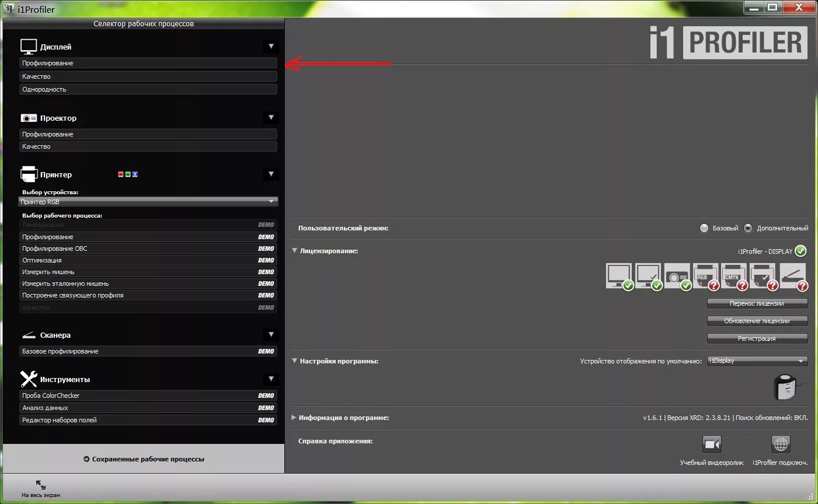This screenshot has height=504, width=818.
Task: Open the Проба ColorChecker tool
Action: point(148,395)
